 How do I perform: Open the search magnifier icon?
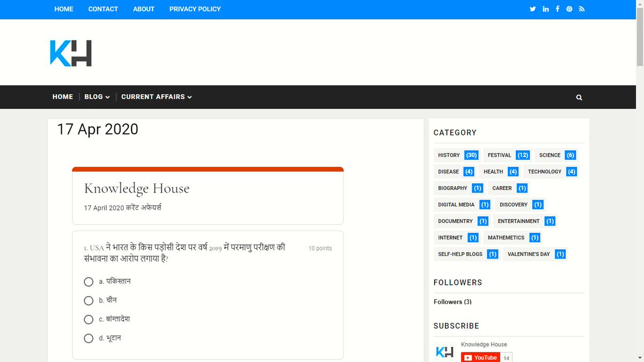point(579,98)
